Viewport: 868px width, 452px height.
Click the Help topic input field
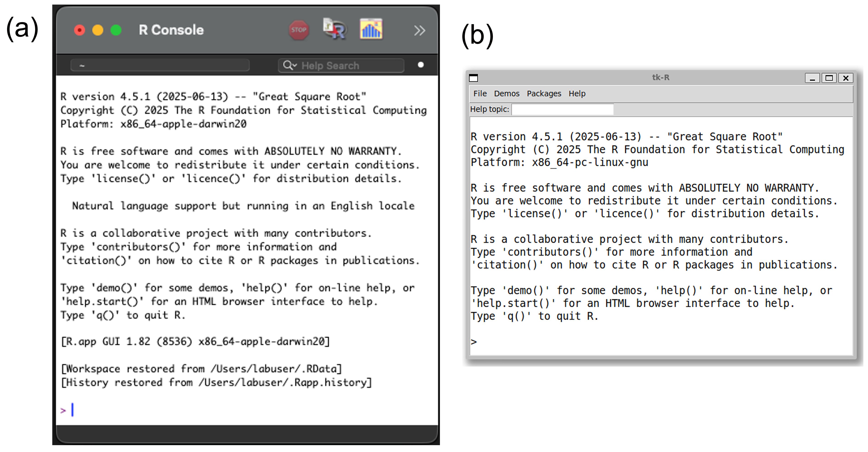click(x=562, y=109)
